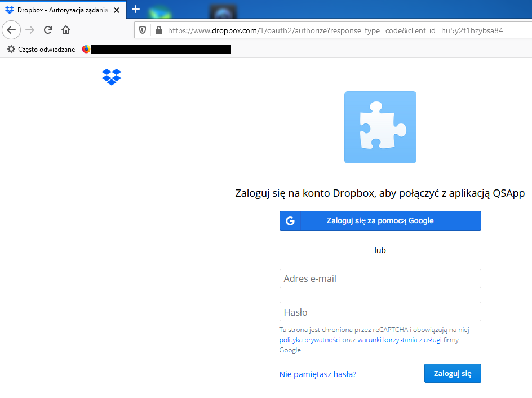The image size is (532, 398).
Task: Click the bookmarks toolbar gear icon
Action: [10, 49]
